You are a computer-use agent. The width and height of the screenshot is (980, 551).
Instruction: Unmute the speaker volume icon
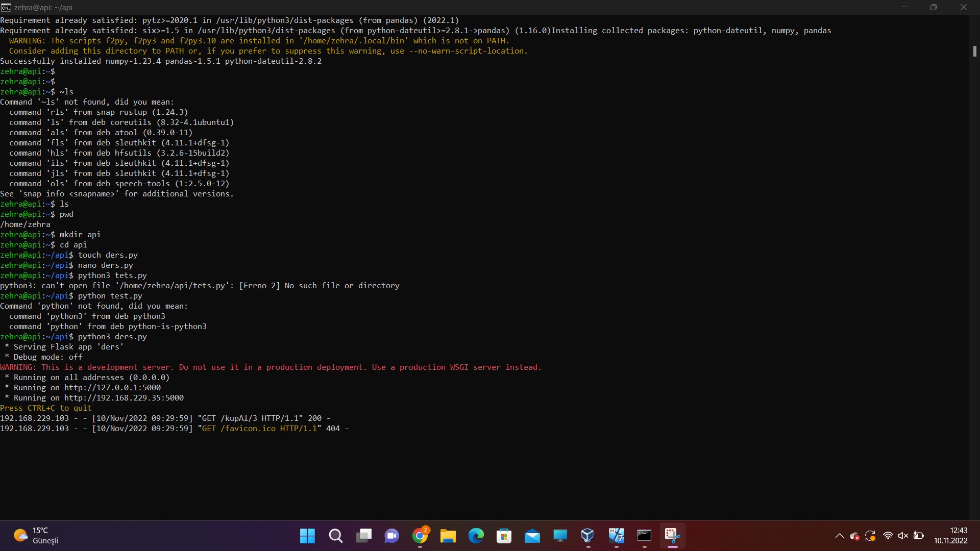pyautogui.click(x=903, y=536)
